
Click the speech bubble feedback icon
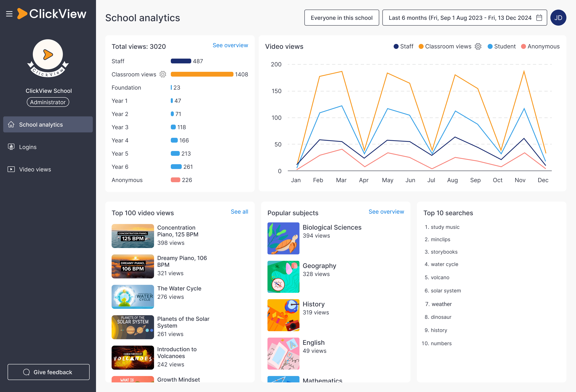point(26,372)
